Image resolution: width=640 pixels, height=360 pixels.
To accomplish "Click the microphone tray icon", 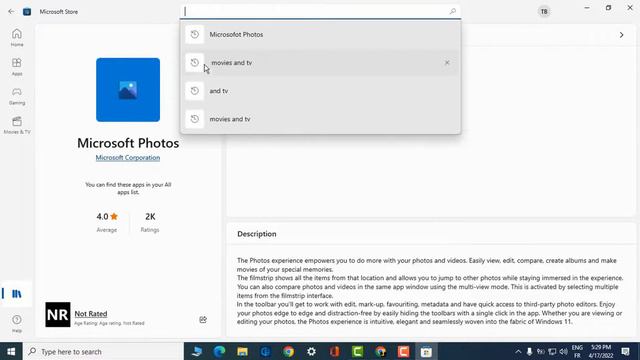I will pos(529,351).
